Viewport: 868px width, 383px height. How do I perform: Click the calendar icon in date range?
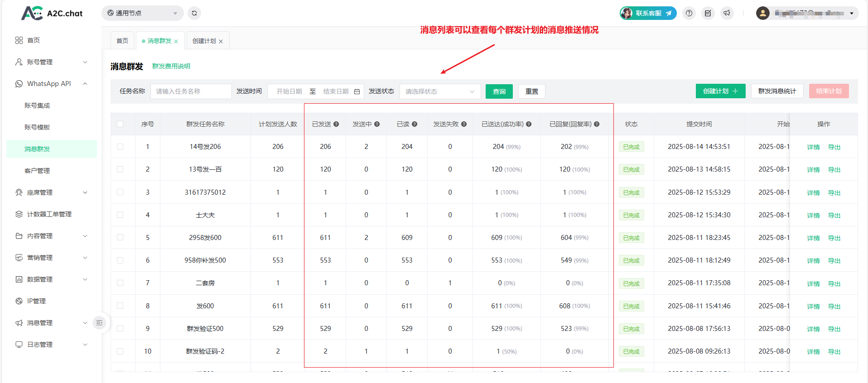[x=357, y=91]
